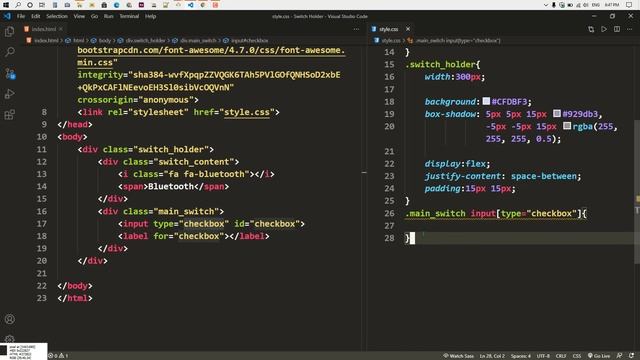Click 'Bluetooth' text in span on line 14
The image size is (640, 360).
(x=171, y=187)
